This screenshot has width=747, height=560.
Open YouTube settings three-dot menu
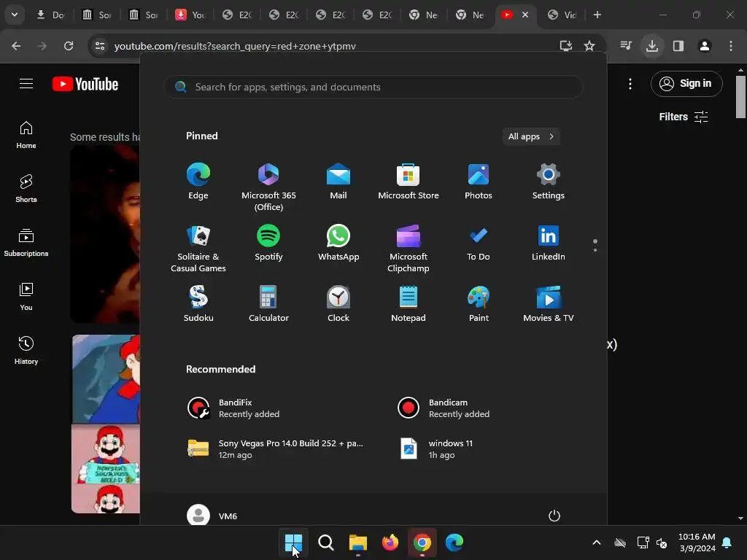coord(630,84)
